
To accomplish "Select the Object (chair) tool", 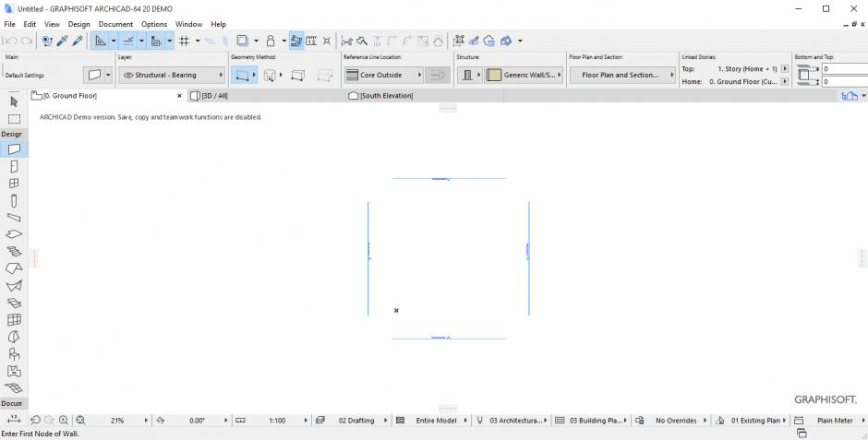I will click(14, 354).
